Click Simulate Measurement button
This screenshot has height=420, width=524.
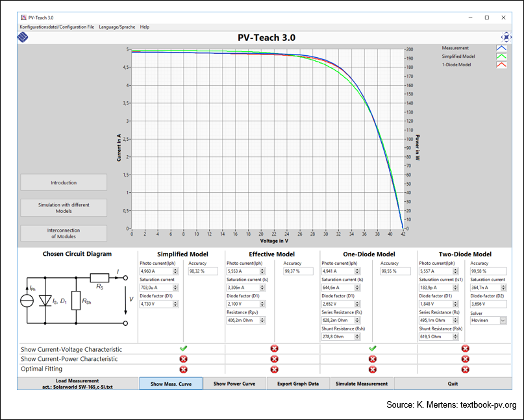pos(362,384)
